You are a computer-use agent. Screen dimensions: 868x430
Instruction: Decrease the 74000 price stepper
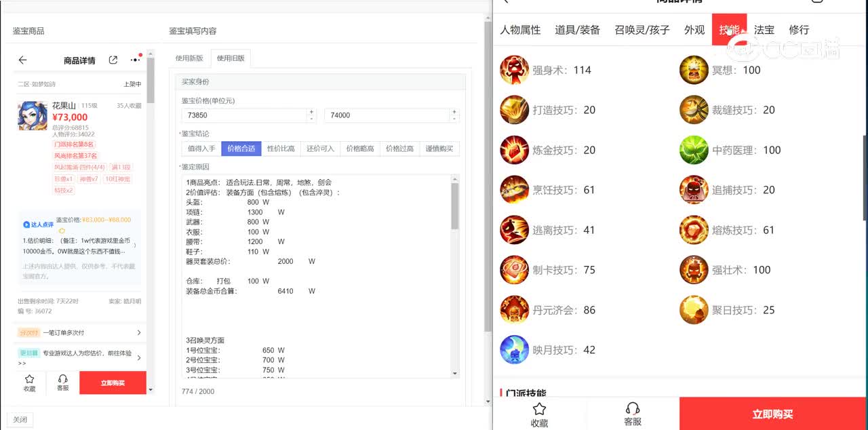click(x=455, y=119)
